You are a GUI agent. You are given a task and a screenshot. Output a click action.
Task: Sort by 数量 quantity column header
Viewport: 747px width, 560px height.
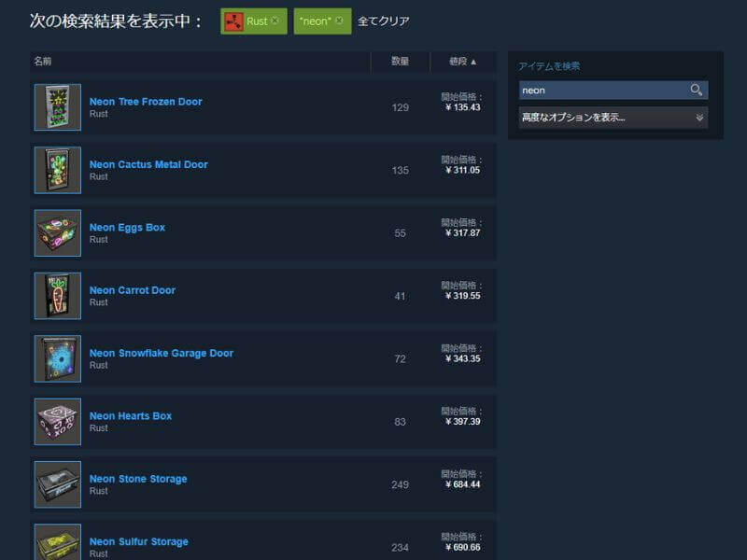coord(401,62)
